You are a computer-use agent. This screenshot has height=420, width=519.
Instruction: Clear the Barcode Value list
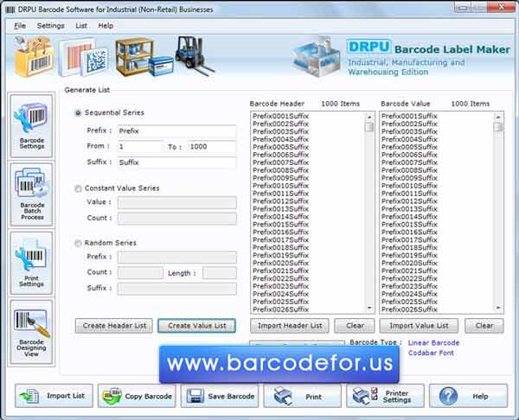coord(484,326)
